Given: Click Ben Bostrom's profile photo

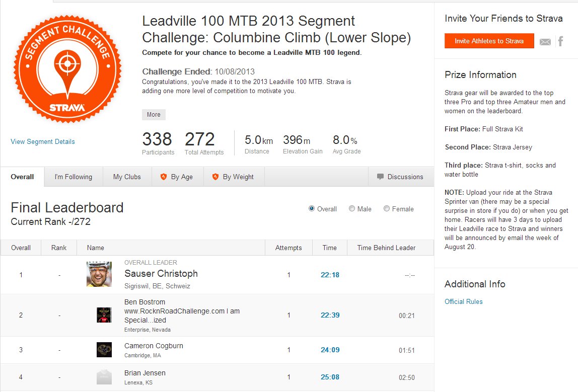Looking at the screenshot, I should click(104, 315).
